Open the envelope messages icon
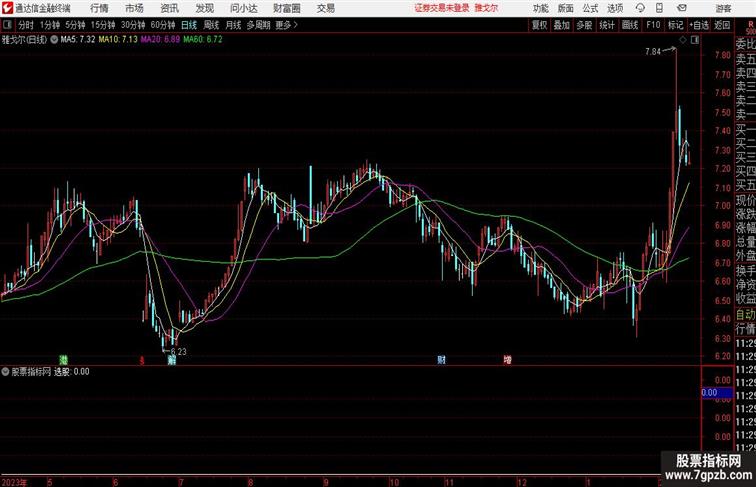The width and height of the screenshot is (756, 487). [x=682, y=8]
